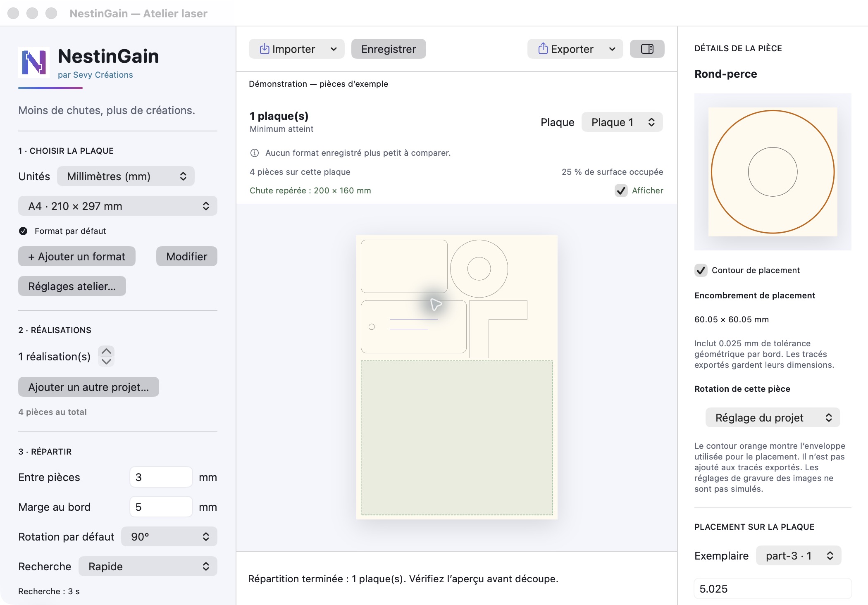Click the 5.025 placement position field
The image size is (868, 605).
click(x=773, y=588)
